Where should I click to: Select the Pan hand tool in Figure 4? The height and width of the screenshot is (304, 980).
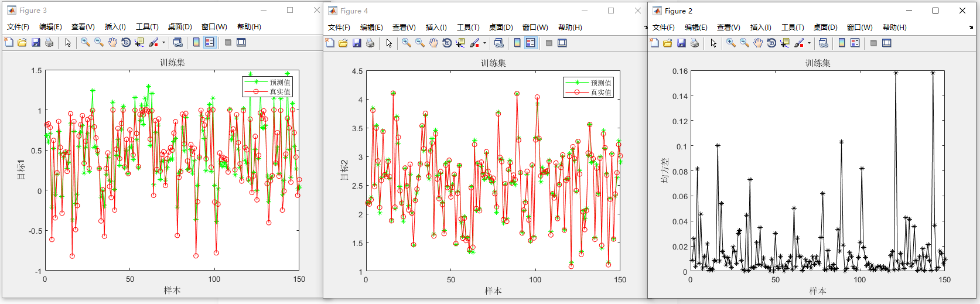point(433,43)
